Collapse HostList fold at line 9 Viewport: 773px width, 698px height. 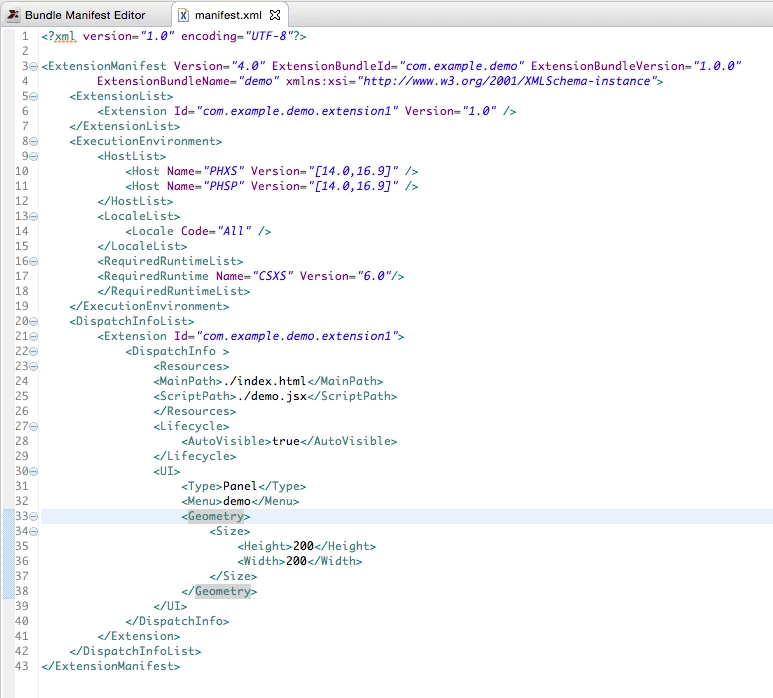point(34,157)
